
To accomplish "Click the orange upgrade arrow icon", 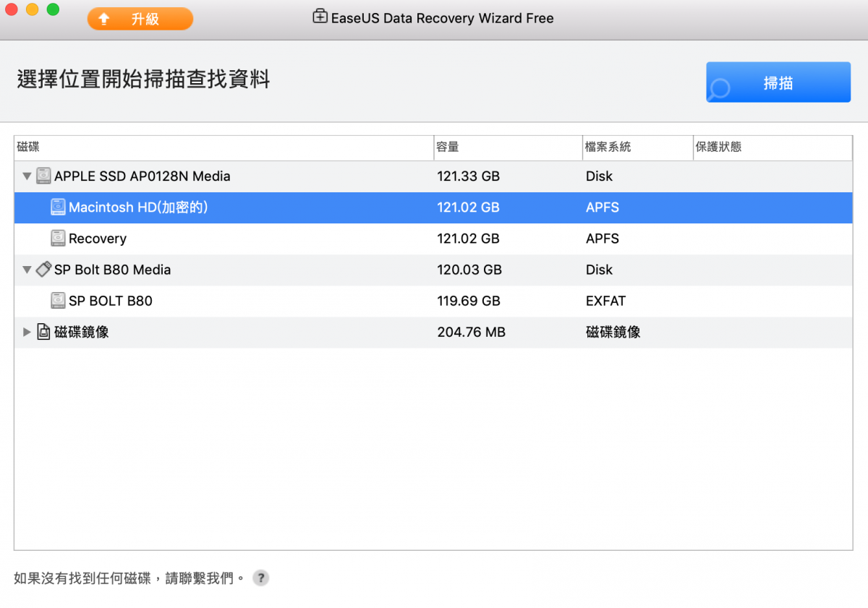I will [x=104, y=20].
